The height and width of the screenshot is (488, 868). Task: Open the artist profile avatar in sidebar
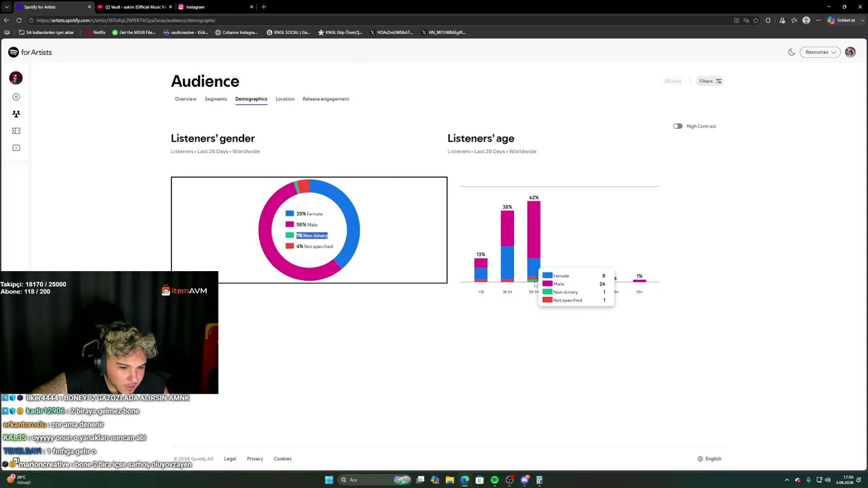(16, 78)
